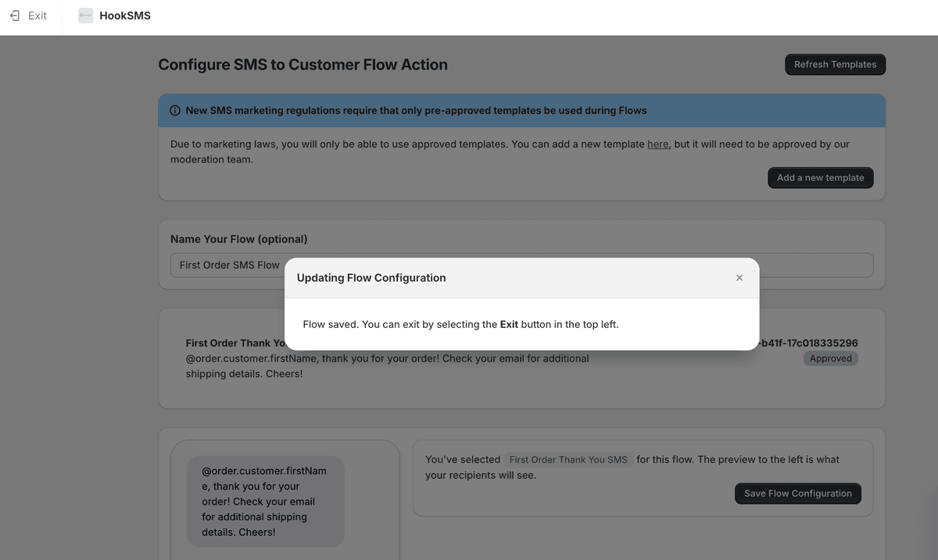This screenshot has width=938, height=560.
Task: Click the HookSMS app name in header
Action: tap(125, 16)
